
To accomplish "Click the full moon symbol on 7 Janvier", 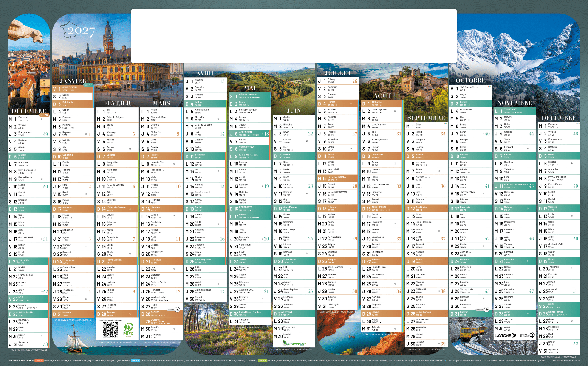I will (x=86, y=134).
